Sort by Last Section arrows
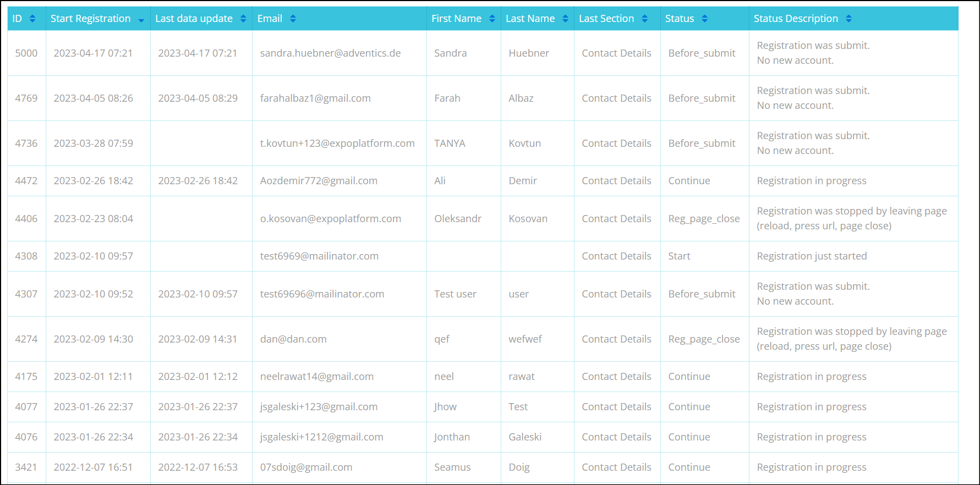 point(644,19)
